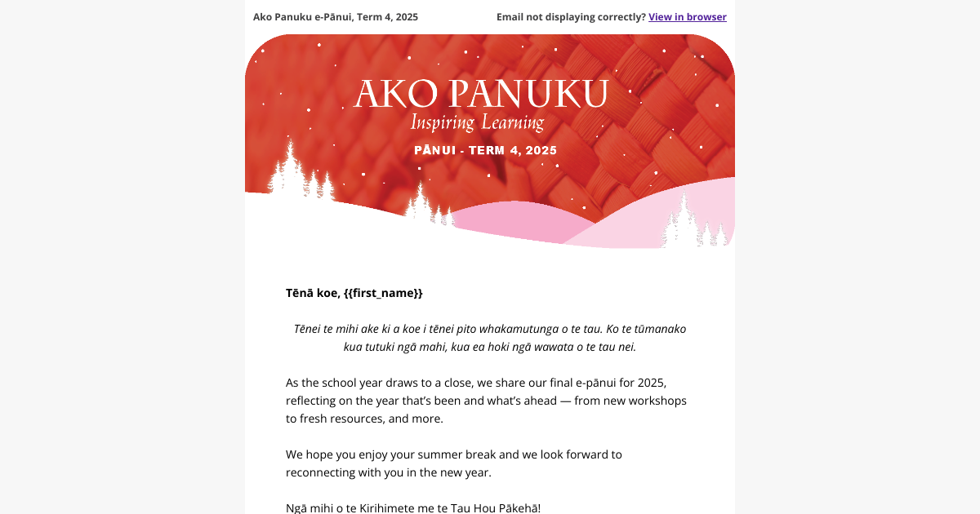This screenshot has width=980, height=514.
Task: Click the darker pink hill in banner
Action: (x=523, y=219)
